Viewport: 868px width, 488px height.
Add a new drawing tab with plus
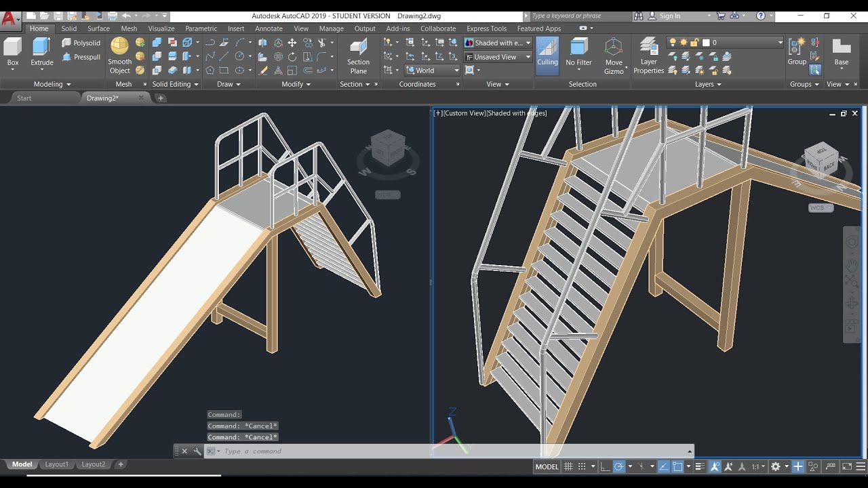pos(161,98)
